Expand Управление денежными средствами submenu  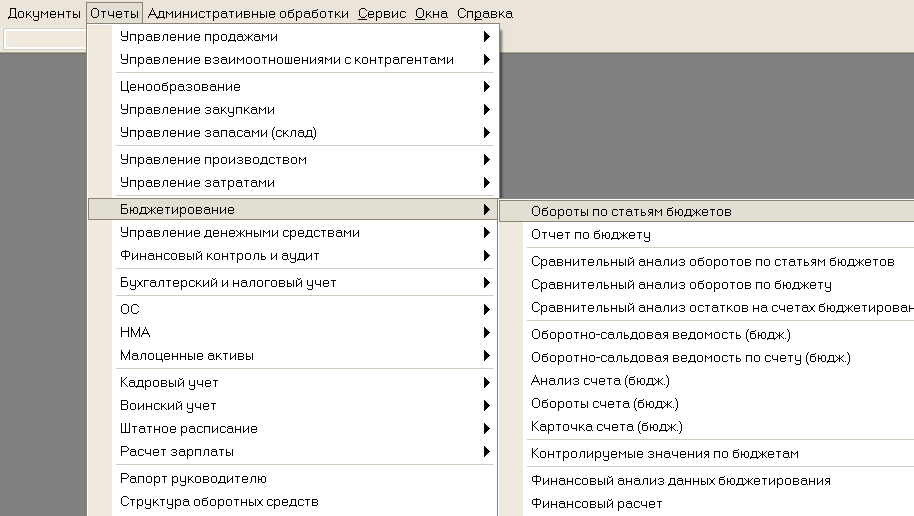(x=293, y=233)
